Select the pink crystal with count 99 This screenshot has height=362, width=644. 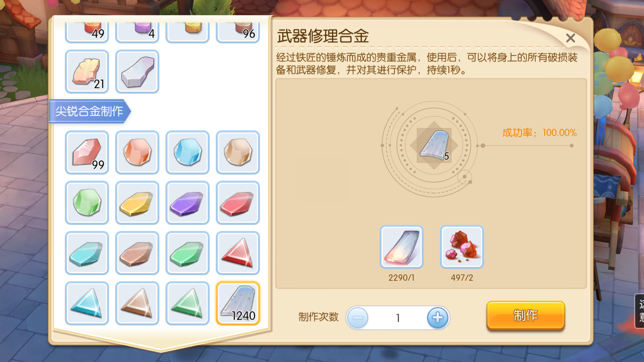(x=87, y=152)
